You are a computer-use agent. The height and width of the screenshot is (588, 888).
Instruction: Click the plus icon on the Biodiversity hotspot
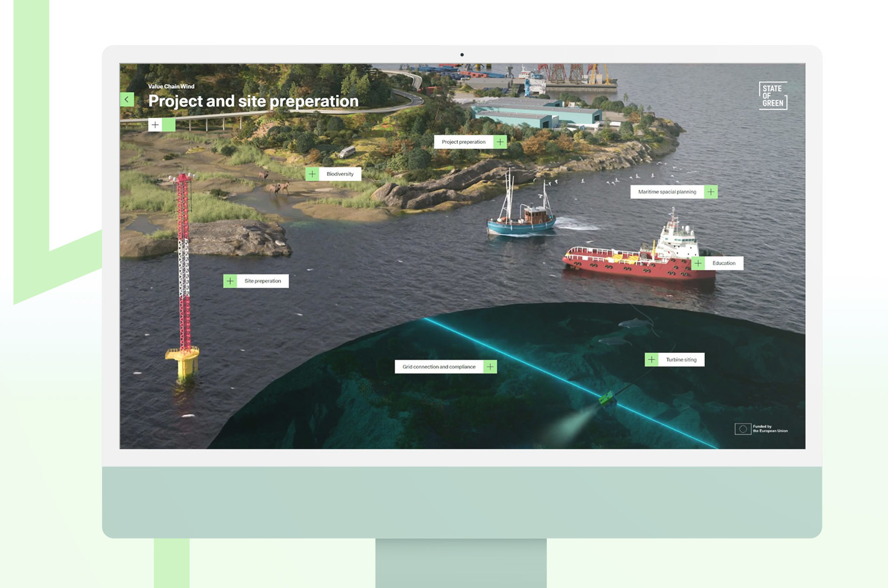[x=314, y=174]
